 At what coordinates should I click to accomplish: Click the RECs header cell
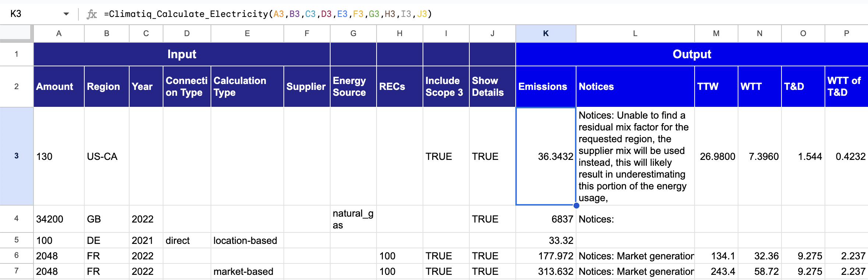point(400,87)
